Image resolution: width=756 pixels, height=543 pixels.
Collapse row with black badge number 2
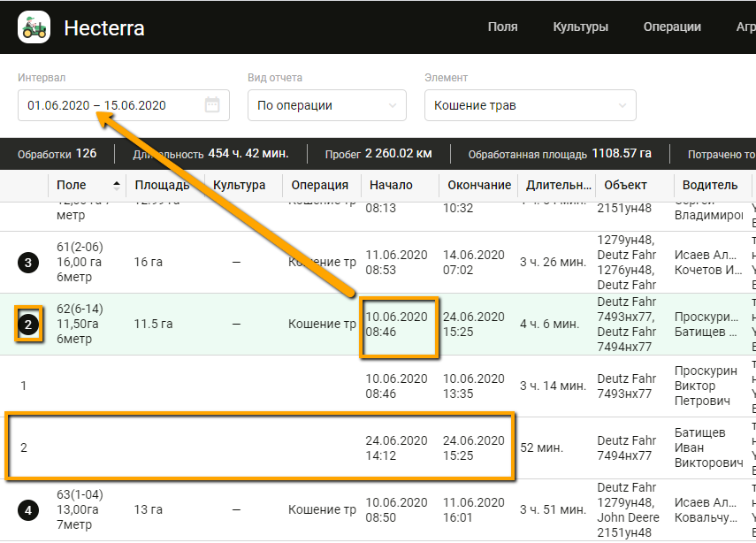(x=28, y=325)
